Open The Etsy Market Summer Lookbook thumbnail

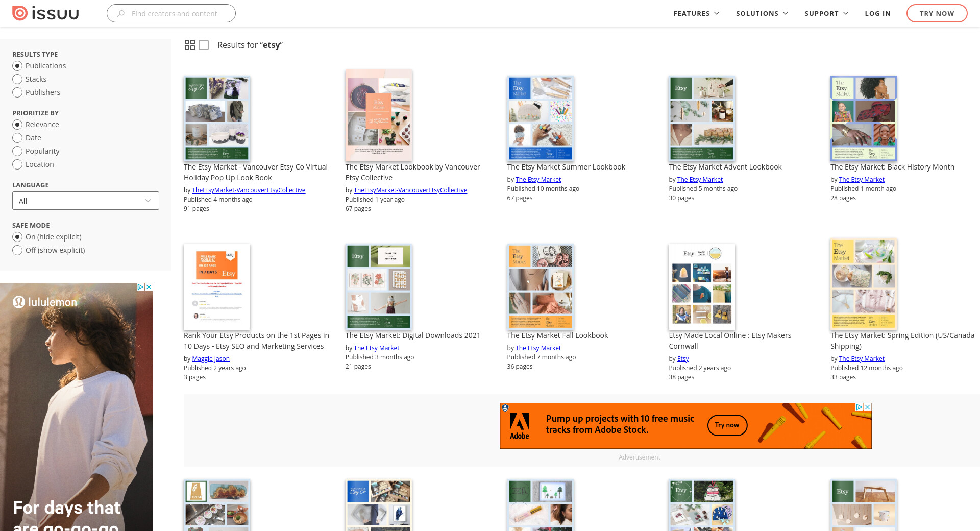540,118
